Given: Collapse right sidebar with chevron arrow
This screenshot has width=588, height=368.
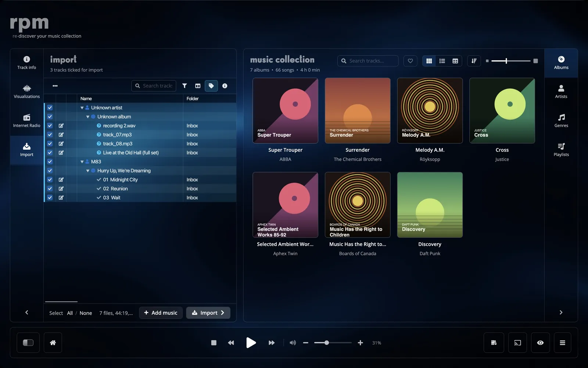Looking at the screenshot, I should coord(561,312).
